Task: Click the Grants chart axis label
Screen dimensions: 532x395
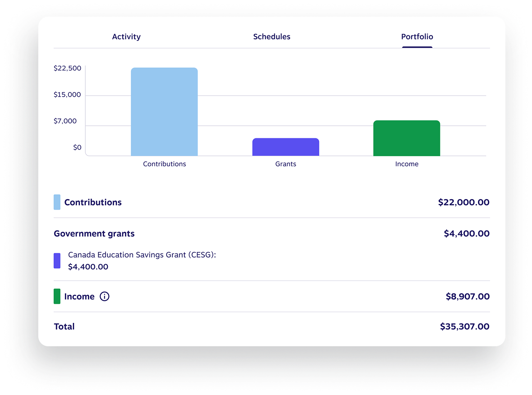Action: point(286,164)
